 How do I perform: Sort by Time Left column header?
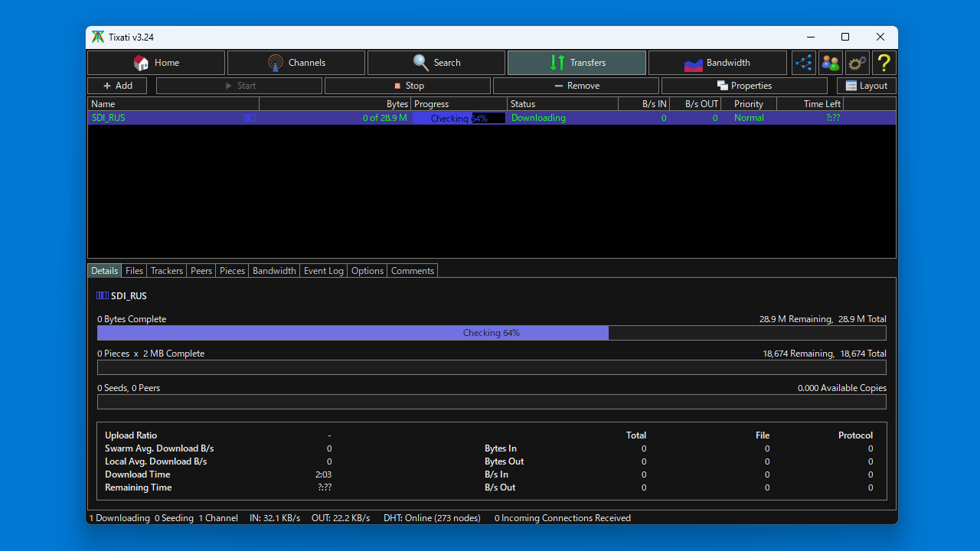pyautogui.click(x=810, y=104)
